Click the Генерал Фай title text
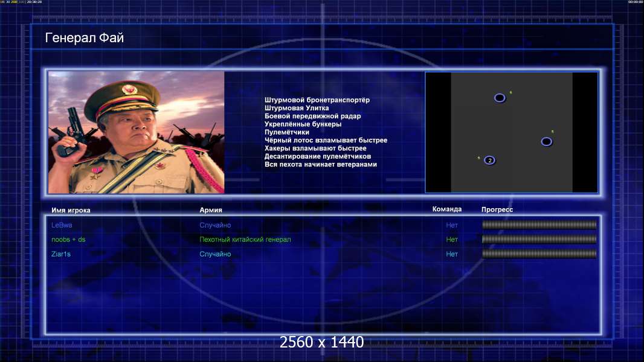 84,38
